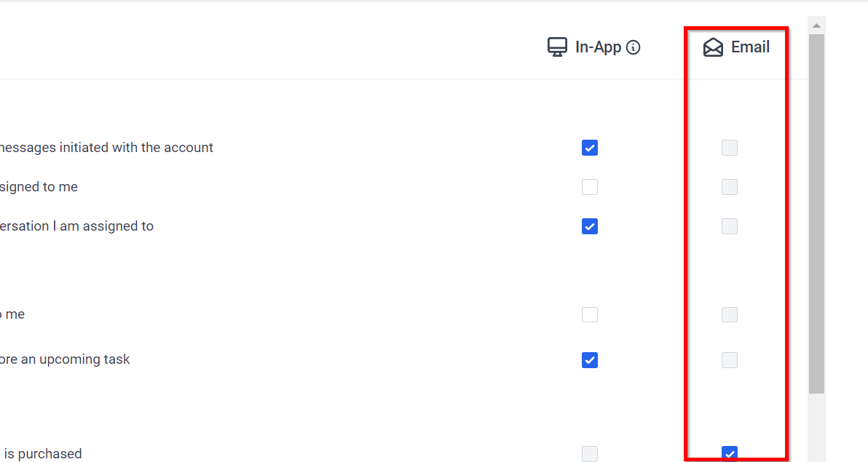Click the Email envelope icon
The width and height of the screenshot is (868, 462).
(713, 47)
